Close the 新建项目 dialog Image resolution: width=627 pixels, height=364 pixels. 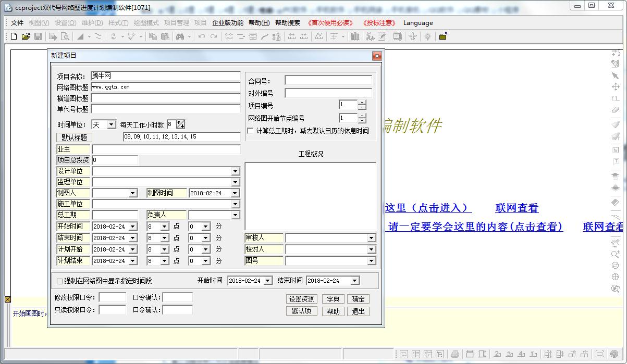click(x=377, y=56)
